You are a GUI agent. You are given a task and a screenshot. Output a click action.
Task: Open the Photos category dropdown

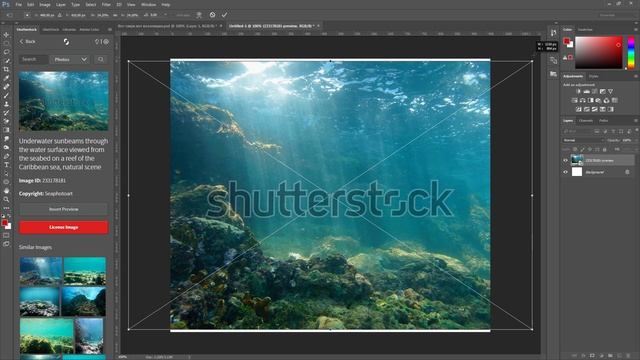70,60
